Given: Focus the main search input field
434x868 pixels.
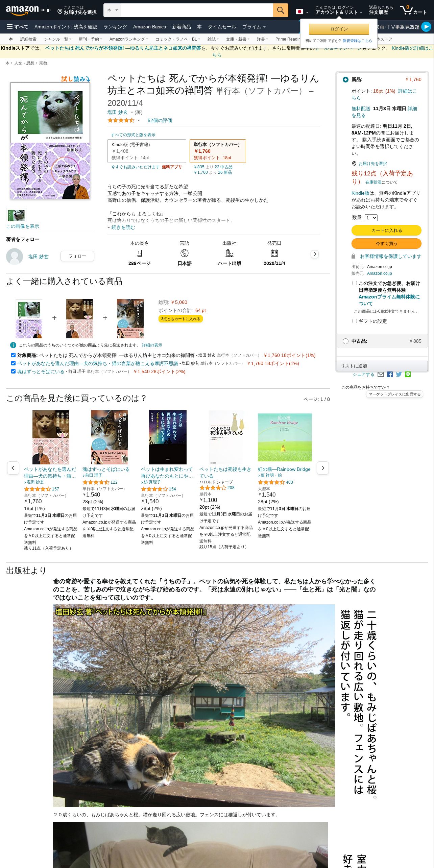Looking at the screenshot, I should pyautogui.click(x=197, y=10).
